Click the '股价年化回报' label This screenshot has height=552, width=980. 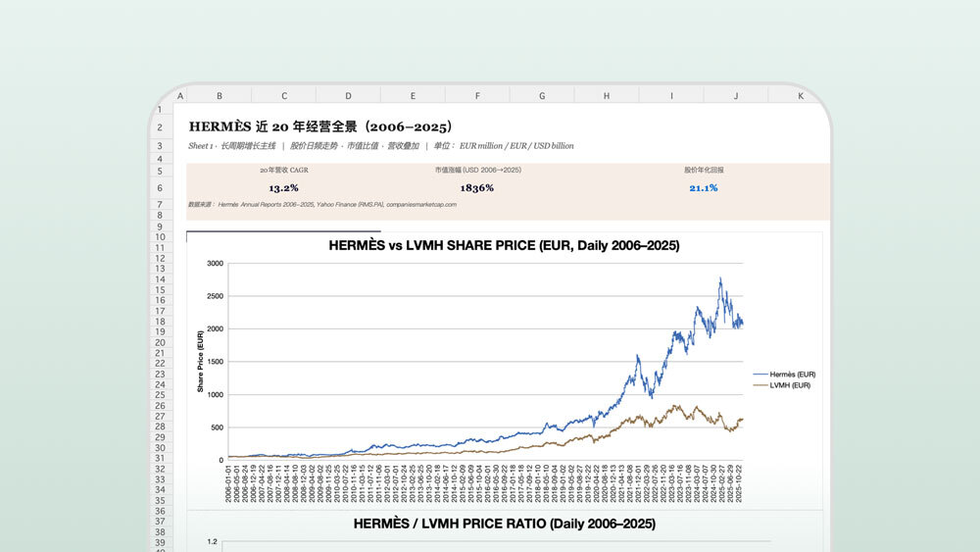[704, 170]
